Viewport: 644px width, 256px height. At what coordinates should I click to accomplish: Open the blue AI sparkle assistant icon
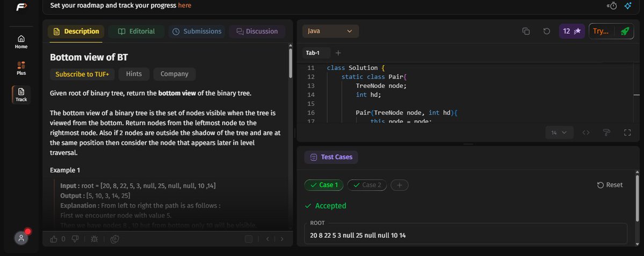(627, 6)
